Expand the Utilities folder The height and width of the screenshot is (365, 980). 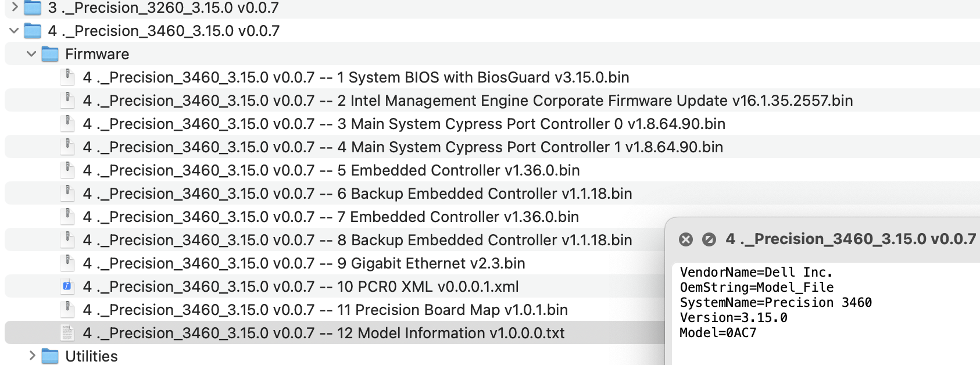[x=32, y=356]
